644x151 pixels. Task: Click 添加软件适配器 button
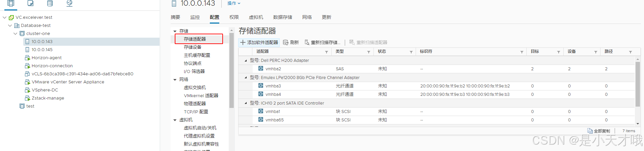tap(259, 42)
